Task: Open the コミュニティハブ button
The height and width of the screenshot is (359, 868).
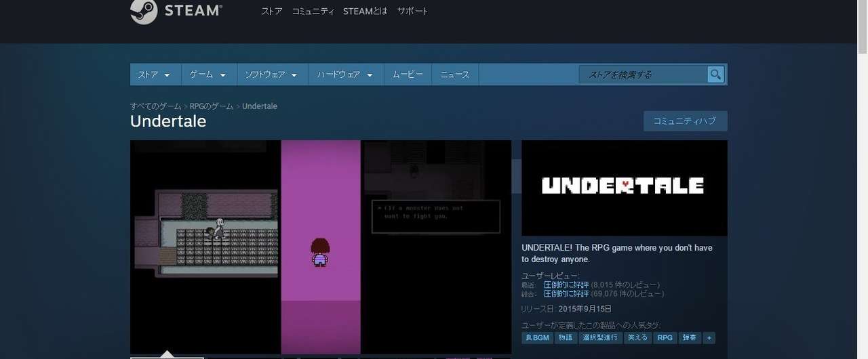Action: pyautogui.click(x=685, y=121)
